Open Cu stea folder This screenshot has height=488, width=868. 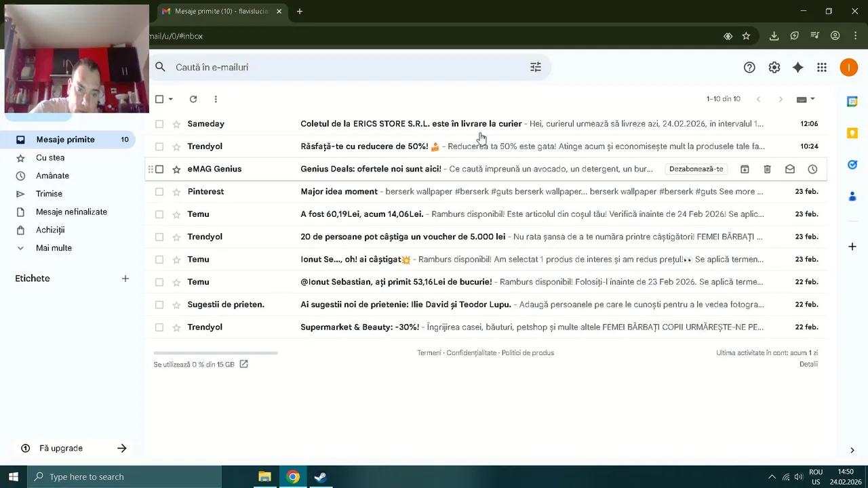[50, 158]
